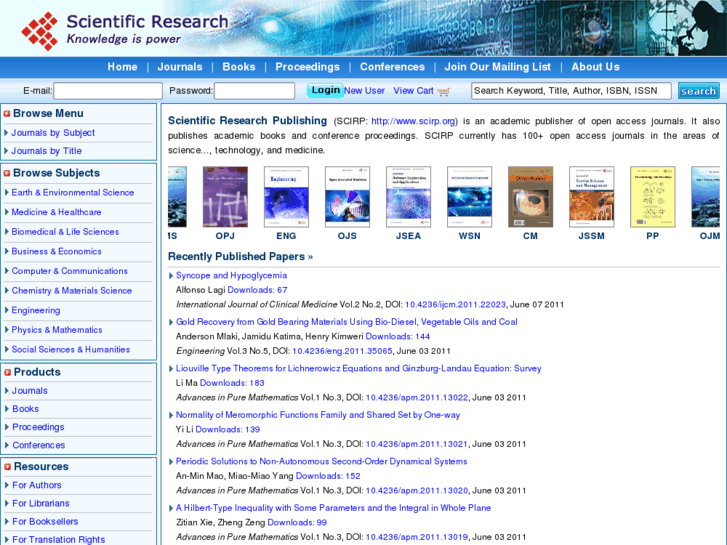This screenshot has height=545, width=727.
Task: Open the JSEA journal cover thumbnail
Action: tap(408, 197)
